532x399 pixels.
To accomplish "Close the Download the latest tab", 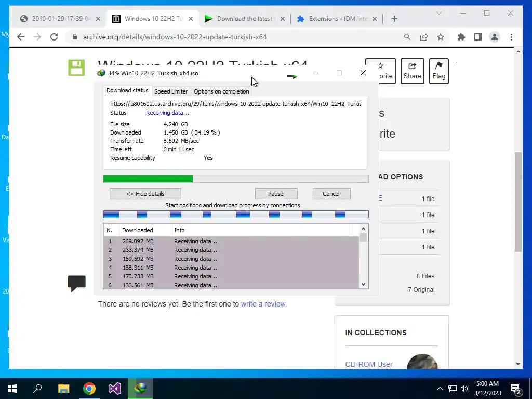I will coord(282,19).
